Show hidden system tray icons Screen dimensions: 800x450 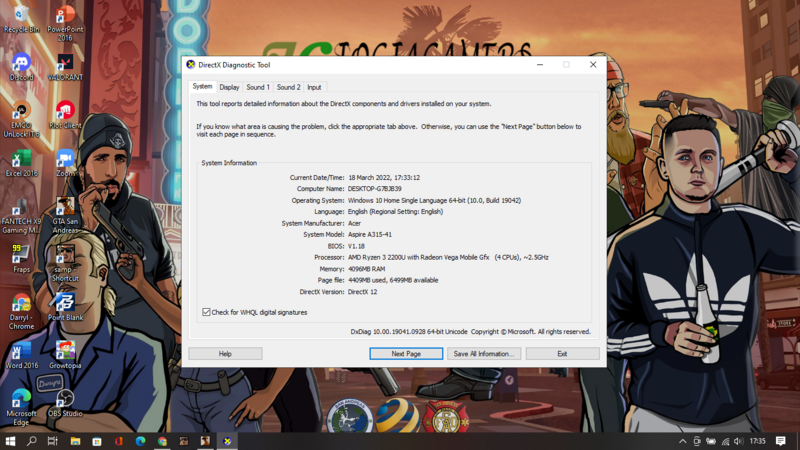(x=683, y=441)
